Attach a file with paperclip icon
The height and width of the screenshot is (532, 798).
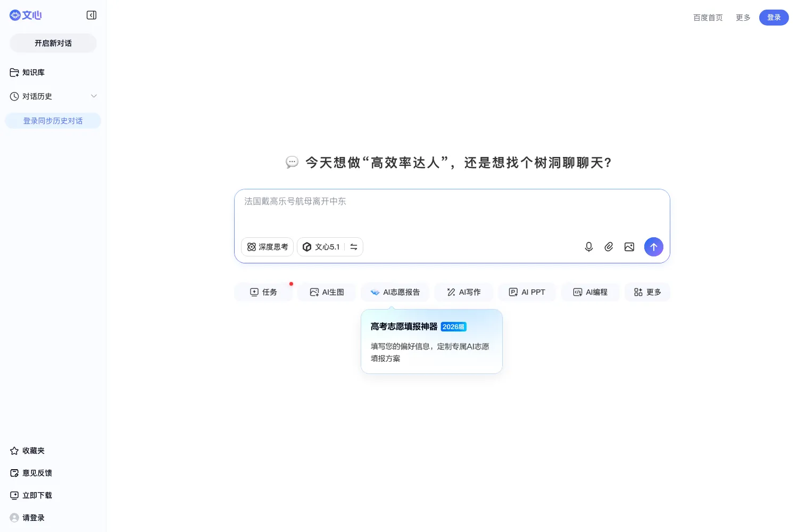click(x=609, y=247)
